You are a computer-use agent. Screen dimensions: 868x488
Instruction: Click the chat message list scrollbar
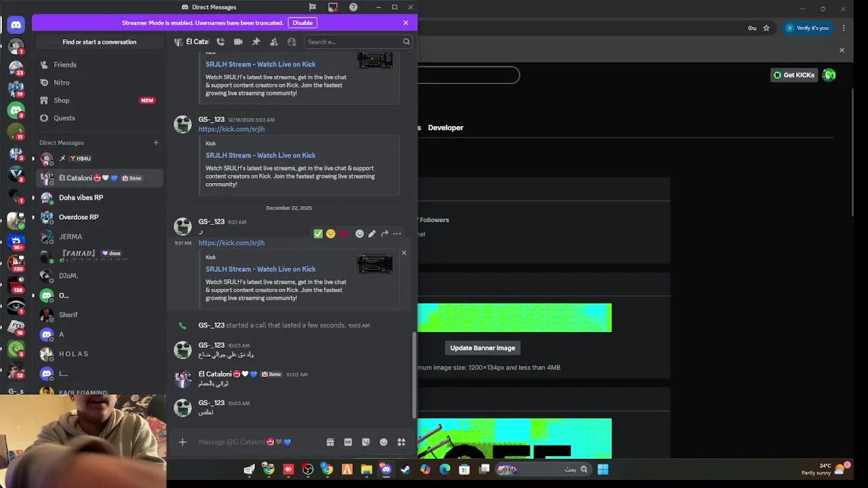tap(414, 375)
